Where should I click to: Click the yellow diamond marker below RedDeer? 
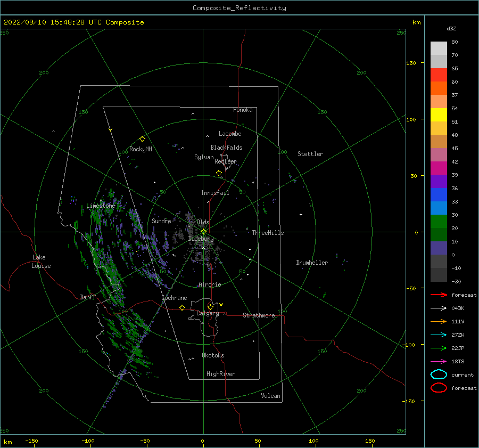coord(219,173)
